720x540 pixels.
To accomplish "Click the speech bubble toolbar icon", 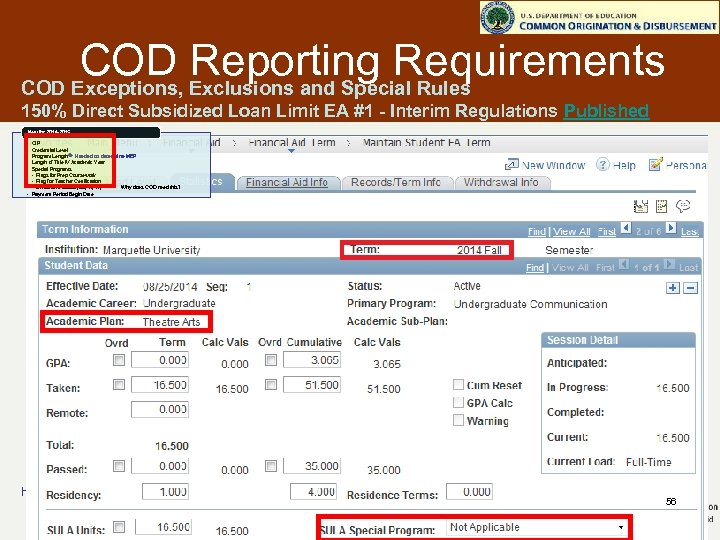I will 683,206.
